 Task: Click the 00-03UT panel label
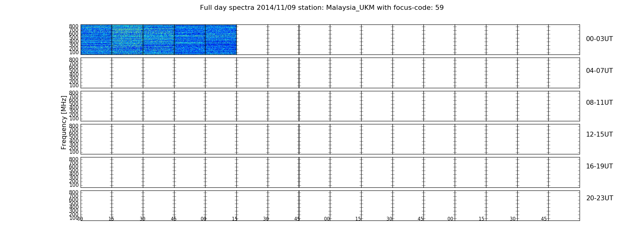599,39
